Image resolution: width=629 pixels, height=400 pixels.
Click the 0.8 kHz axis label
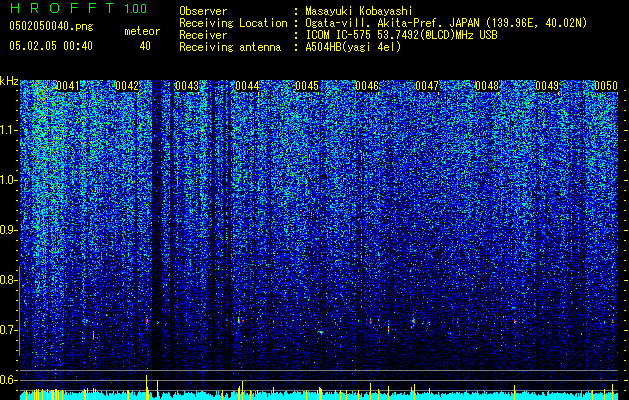[9, 280]
